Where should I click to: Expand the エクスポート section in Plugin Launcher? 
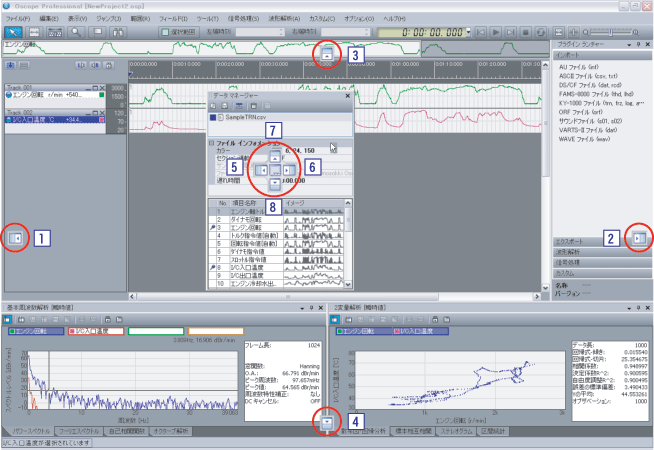(x=602, y=241)
